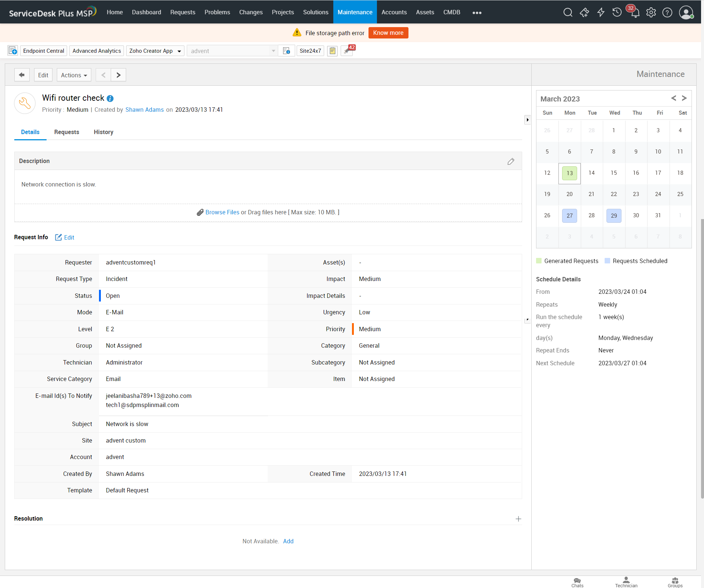This screenshot has width=704, height=588.
Task: Click the back arrow button
Action: [22, 75]
